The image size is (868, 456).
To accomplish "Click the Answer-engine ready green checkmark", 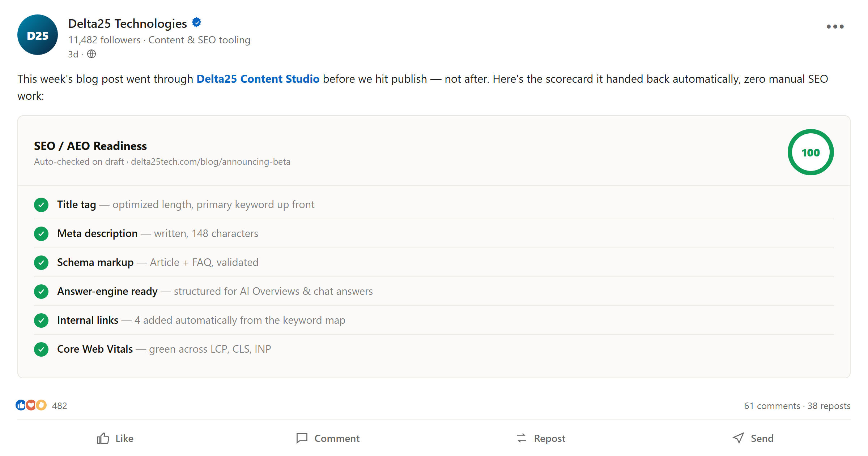I will coord(41,292).
